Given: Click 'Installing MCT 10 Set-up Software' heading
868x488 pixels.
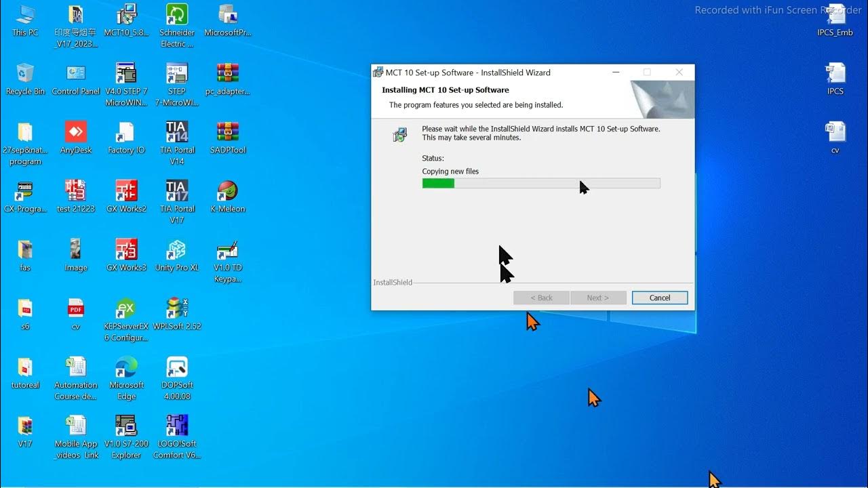Looking at the screenshot, I should [446, 90].
